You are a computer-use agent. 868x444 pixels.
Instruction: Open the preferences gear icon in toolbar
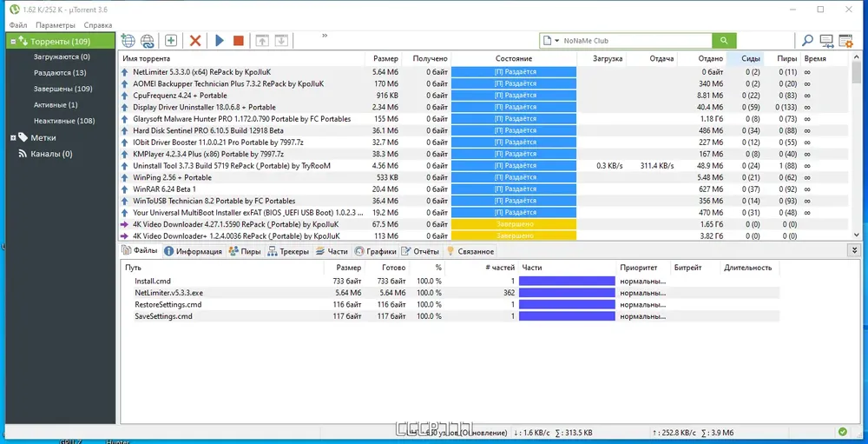[845, 41]
